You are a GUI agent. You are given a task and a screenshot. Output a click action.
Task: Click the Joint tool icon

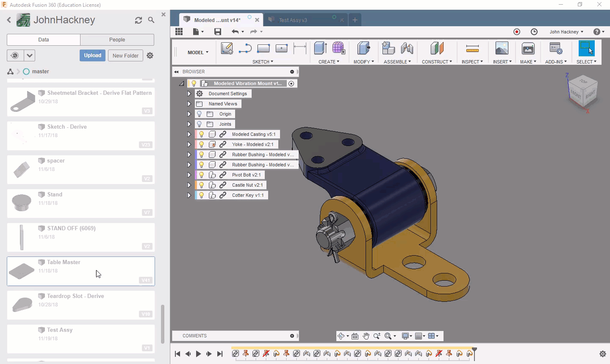pyautogui.click(x=407, y=48)
